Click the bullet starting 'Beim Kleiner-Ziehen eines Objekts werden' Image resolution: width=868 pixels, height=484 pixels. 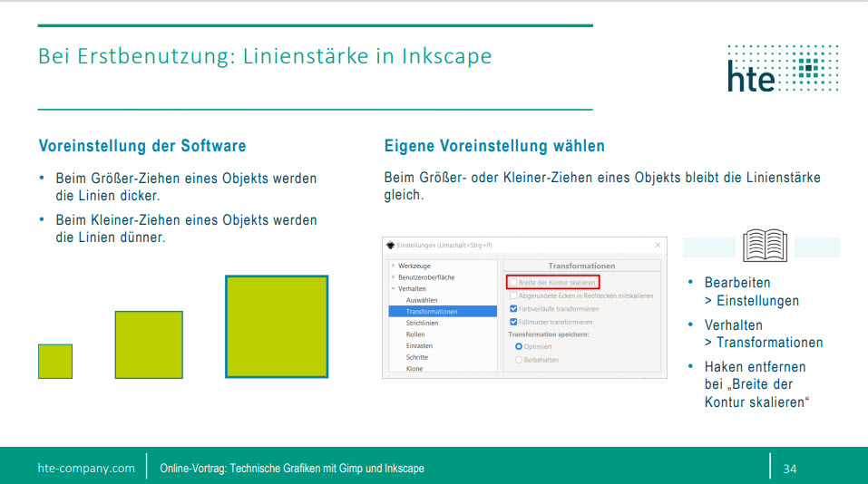(x=186, y=228)
